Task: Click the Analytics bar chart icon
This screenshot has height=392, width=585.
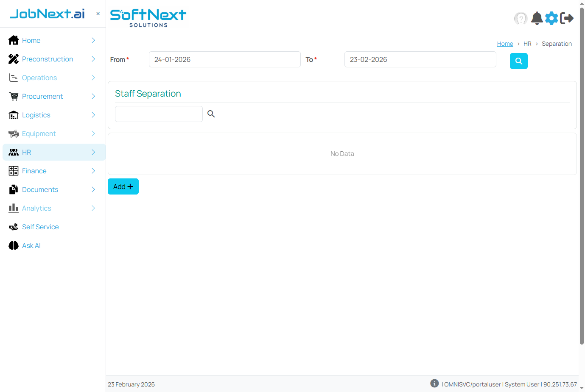Action: point(13,208)
